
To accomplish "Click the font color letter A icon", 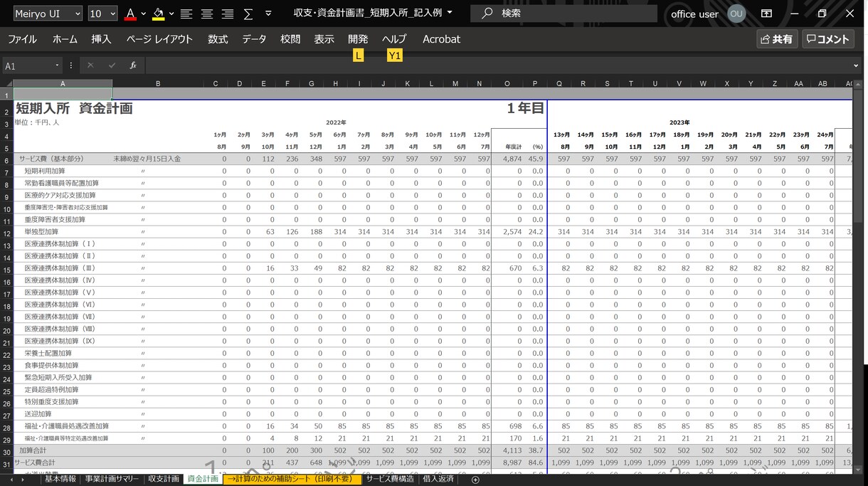I will (130, 14).
